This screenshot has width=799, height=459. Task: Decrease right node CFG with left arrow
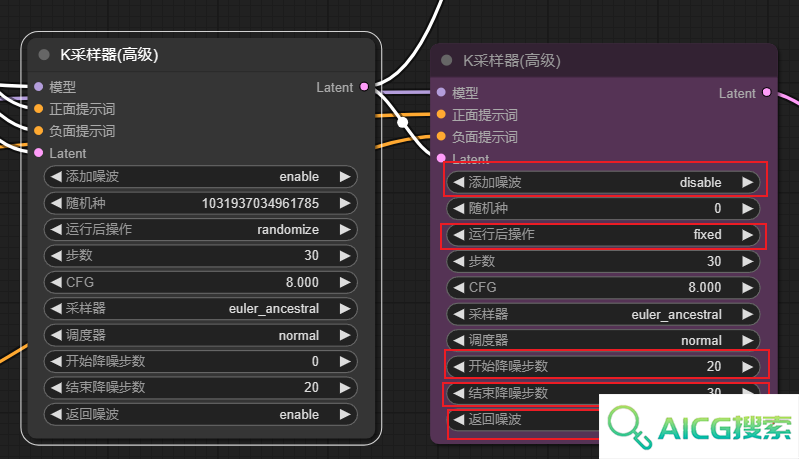tap(459, 287)
